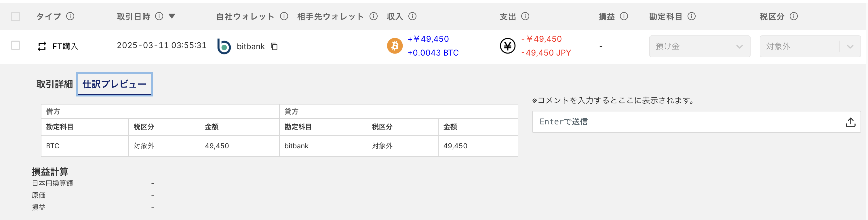Click the comment upload send icon
The height and width of the screenshot is (220, 868).
point(850,122)
